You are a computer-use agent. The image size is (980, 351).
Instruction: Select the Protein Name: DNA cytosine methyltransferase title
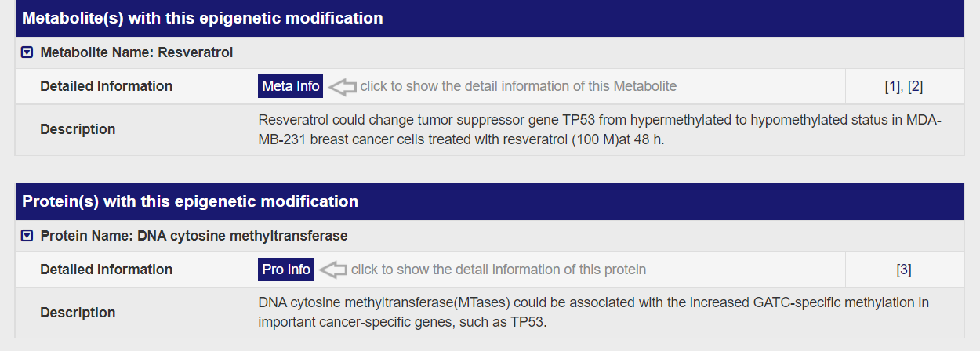click(x=194, y=236)
